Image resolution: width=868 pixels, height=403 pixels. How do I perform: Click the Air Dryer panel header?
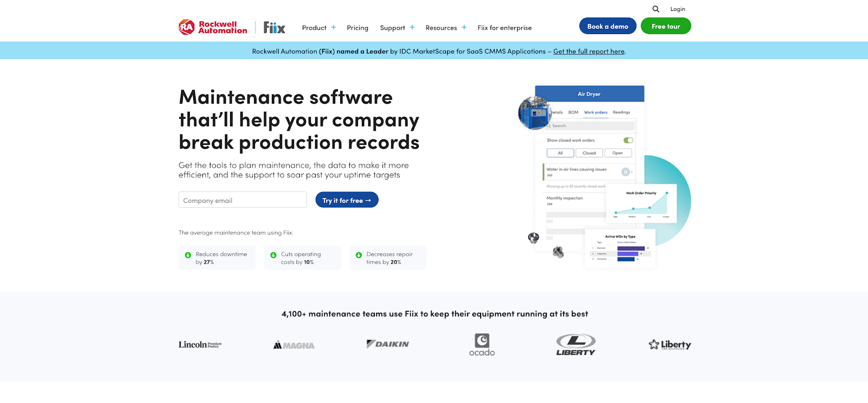pos(590,94)
